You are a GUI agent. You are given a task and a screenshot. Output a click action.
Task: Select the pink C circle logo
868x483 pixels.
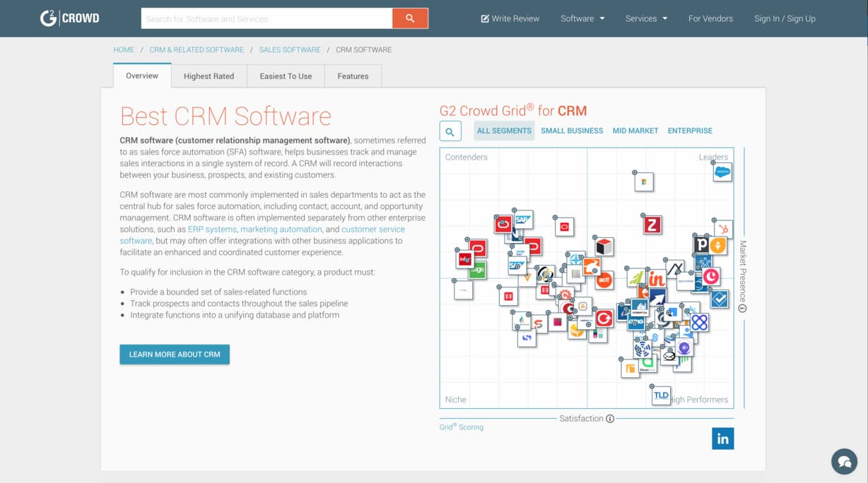click(711, 276)
